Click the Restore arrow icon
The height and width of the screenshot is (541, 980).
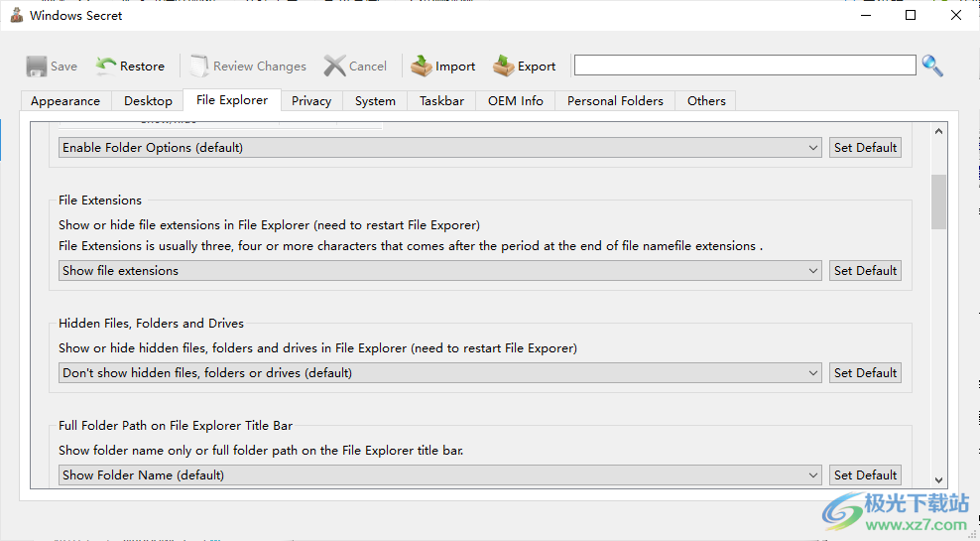tap(106, 67)
